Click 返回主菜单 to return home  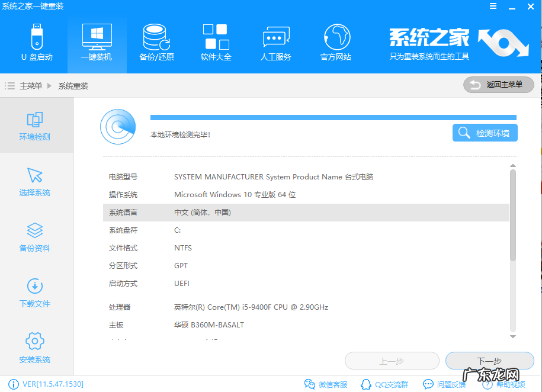click(498, 85)
